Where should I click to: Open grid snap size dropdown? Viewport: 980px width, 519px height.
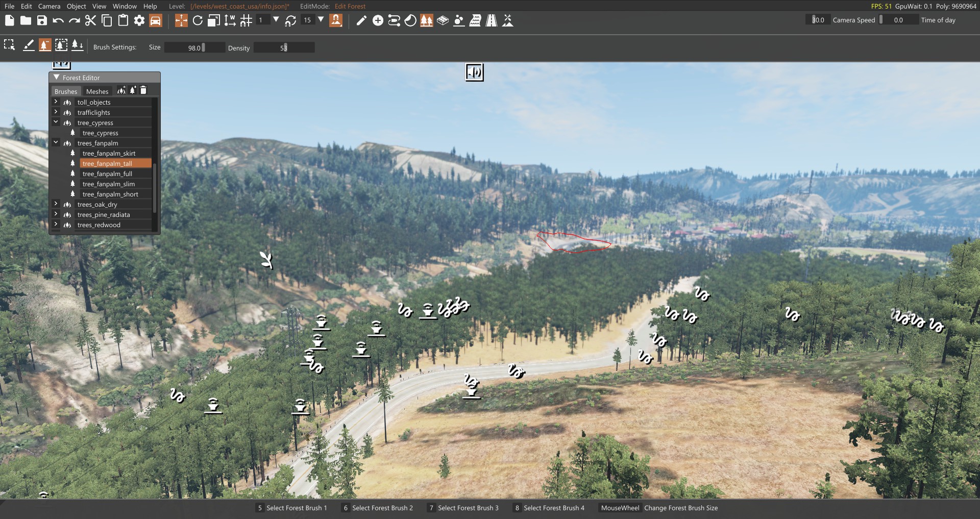tap(276, 20)
